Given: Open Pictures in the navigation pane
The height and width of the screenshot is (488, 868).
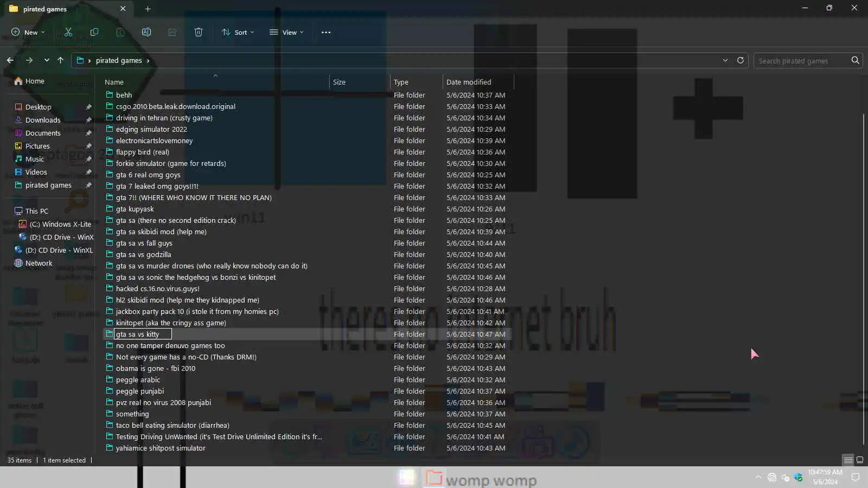Looking at the screenshot, I should pos(37,146).
